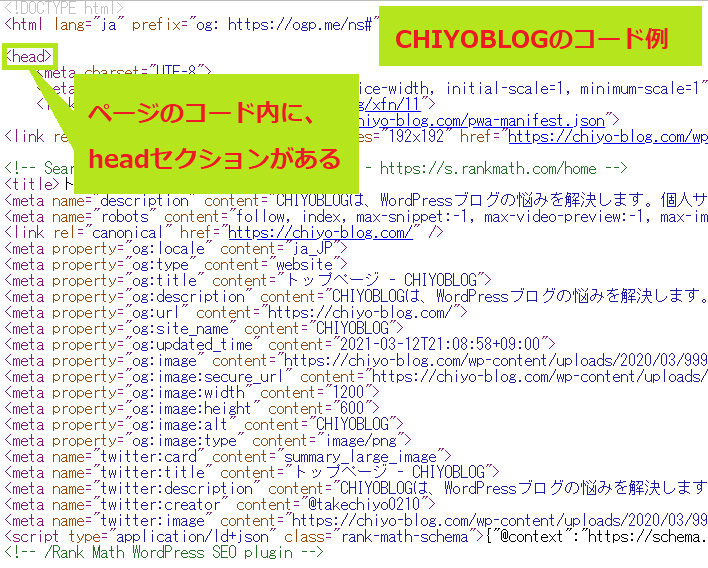Click the og:image:type image/png line

[x=208, y=441]
